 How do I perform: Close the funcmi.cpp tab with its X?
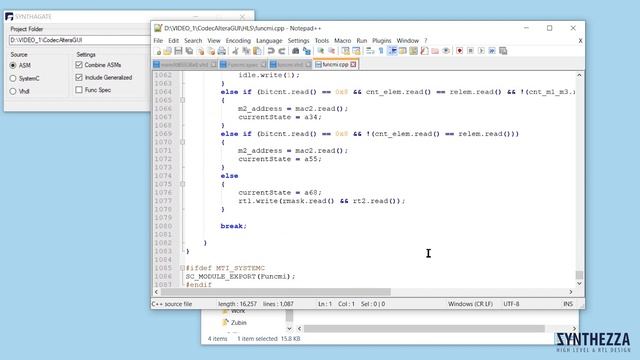(353, 64)
